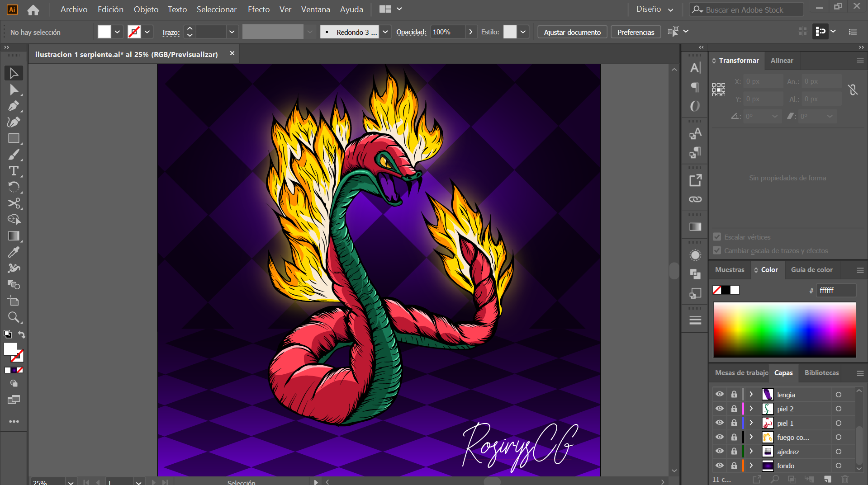Click the black swatch in Color panel
Screen dimensions: 868x485
[726, 290]
